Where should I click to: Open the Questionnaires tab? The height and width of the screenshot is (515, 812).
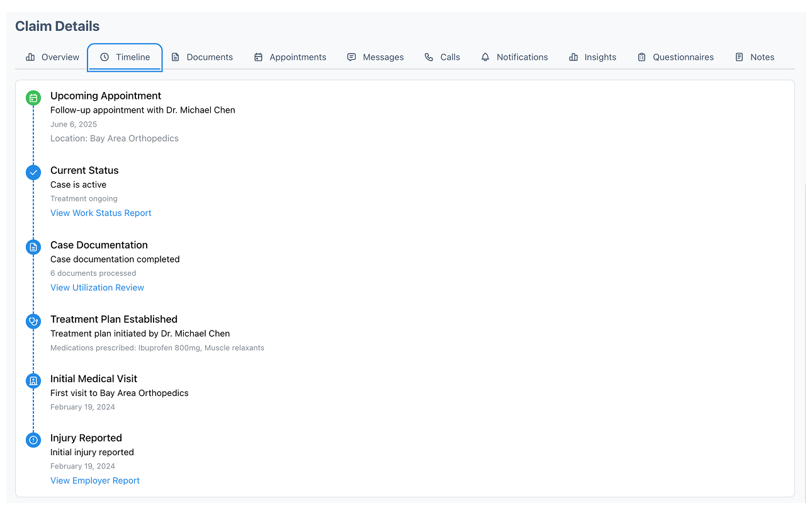coord(675,57)
